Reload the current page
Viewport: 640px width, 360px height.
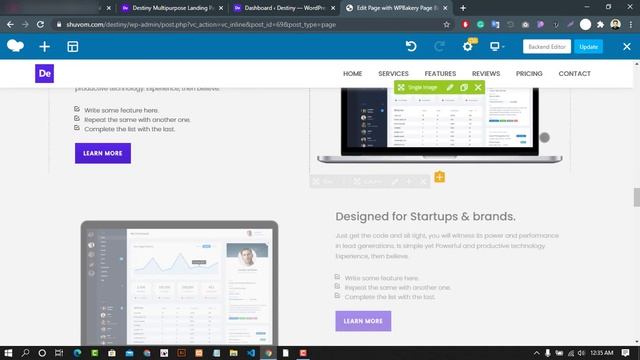[x=40, y=24]
